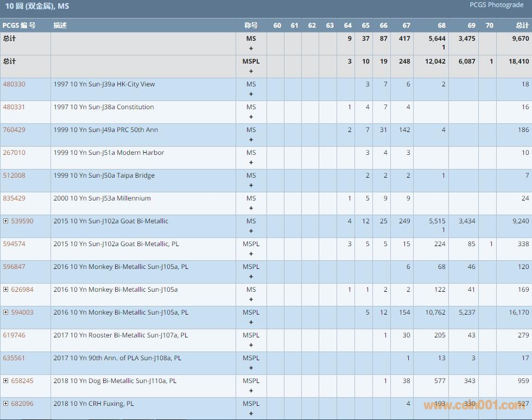Expand the 658245 Dog Bi-Metallic row

pos(5,381)
